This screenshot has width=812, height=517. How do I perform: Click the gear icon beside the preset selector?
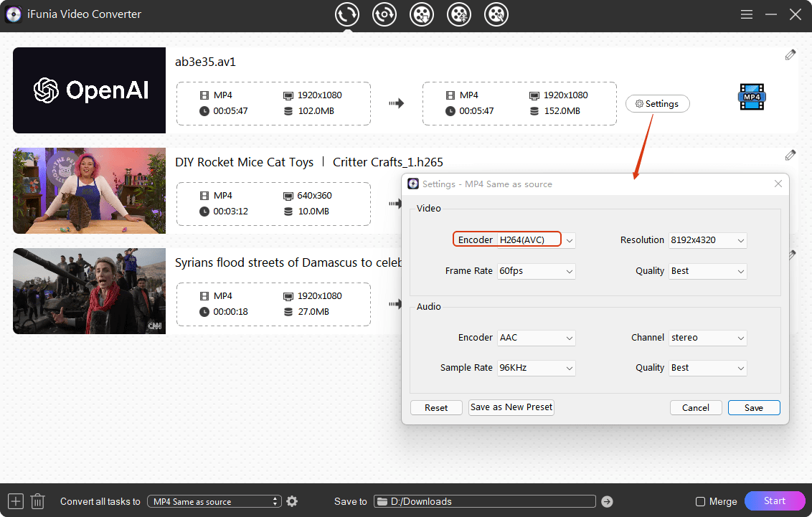point(292,501)
